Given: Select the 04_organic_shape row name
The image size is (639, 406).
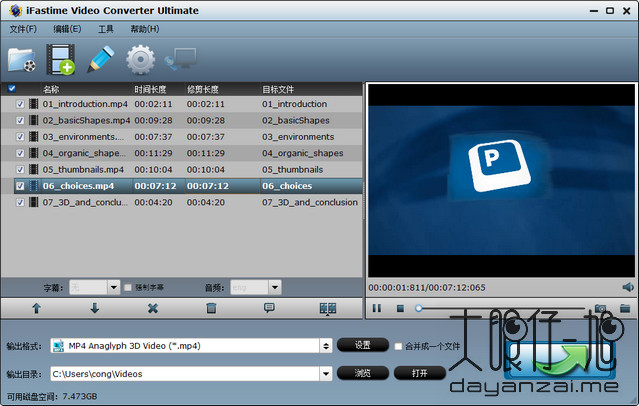Looking at the screenshot, I should 84,153.
